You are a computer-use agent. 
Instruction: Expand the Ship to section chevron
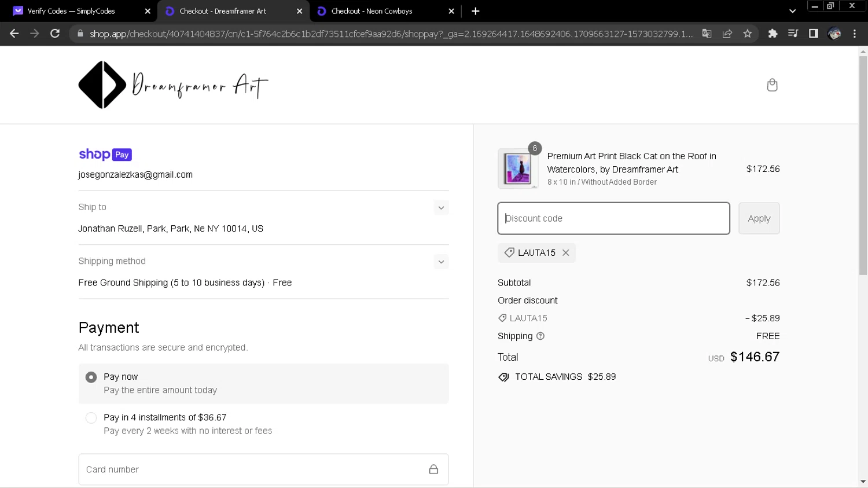coord(441,208)
